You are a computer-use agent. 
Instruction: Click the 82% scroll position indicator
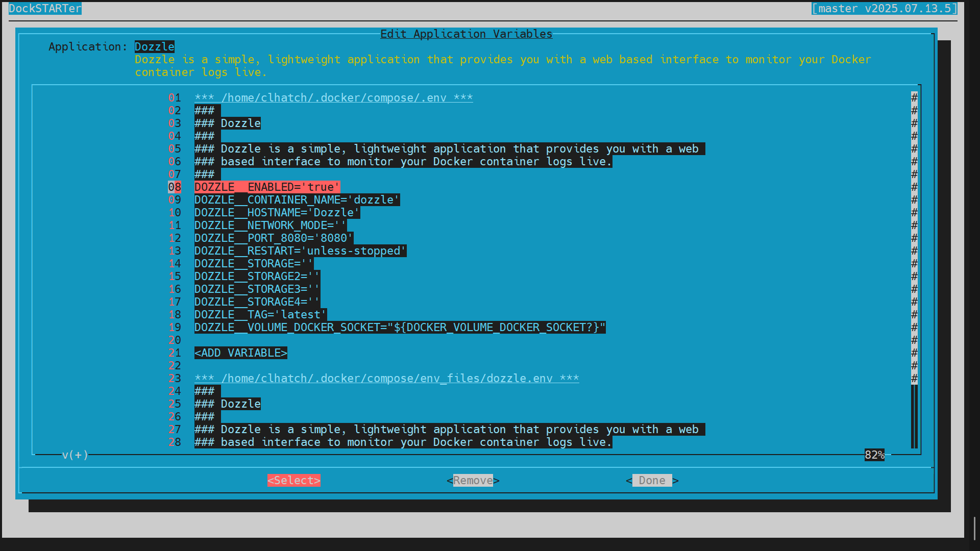click(874, 455)
